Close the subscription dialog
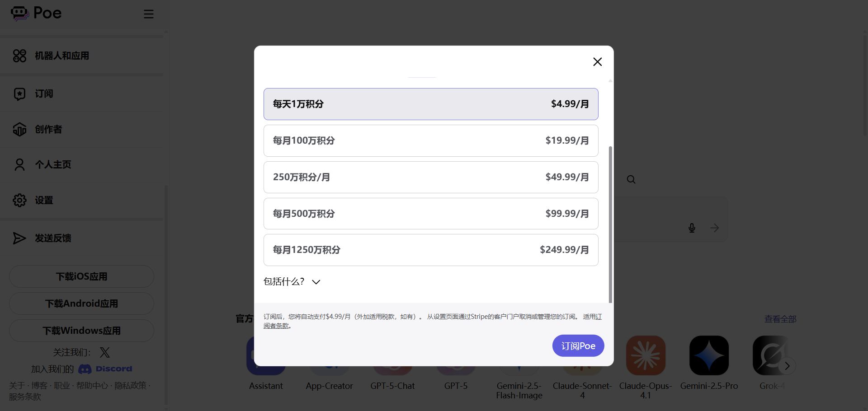The height and width of the screenshot is (411, 868). (x=597, y=62)
